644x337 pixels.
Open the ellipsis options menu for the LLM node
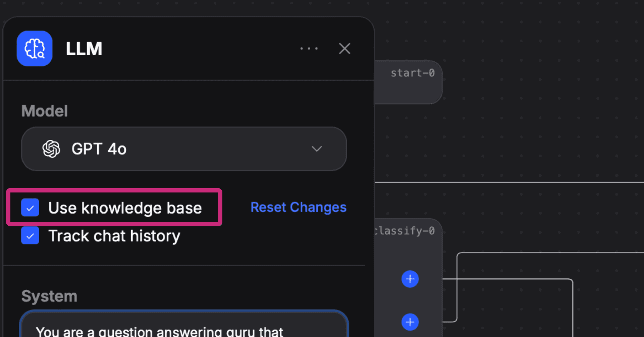tap(309, 49)
